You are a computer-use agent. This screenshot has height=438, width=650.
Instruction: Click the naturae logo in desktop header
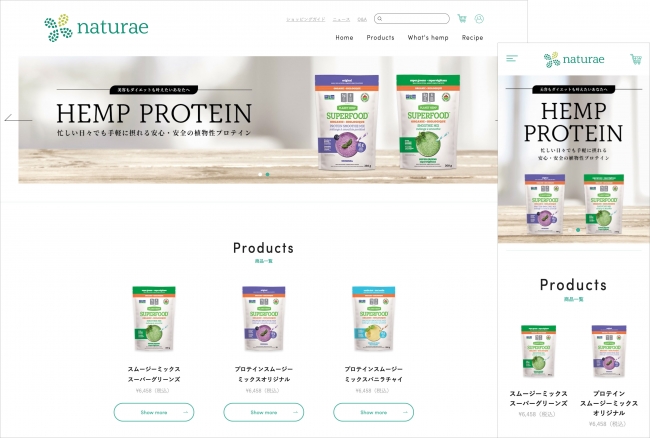coord(96,28)
